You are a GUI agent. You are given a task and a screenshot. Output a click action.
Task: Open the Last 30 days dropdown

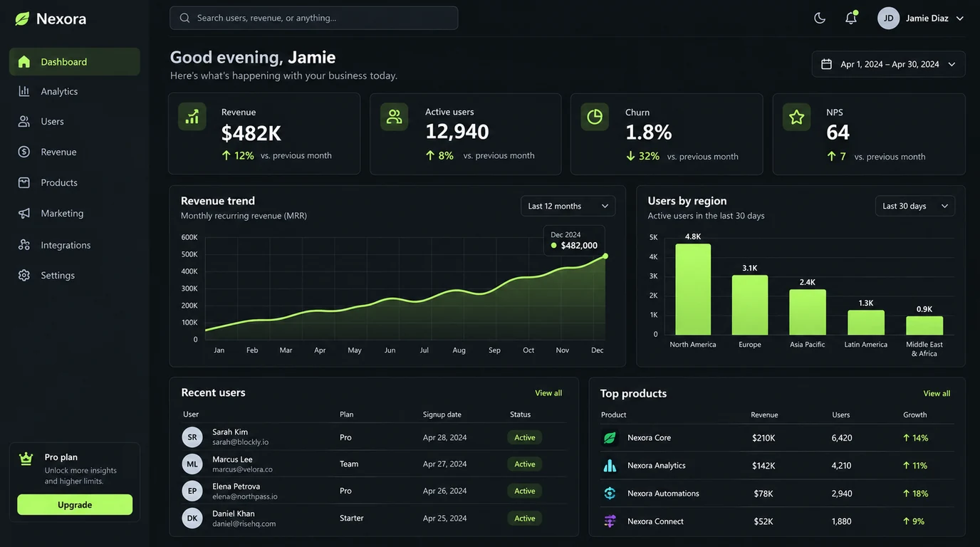[915, 206]
